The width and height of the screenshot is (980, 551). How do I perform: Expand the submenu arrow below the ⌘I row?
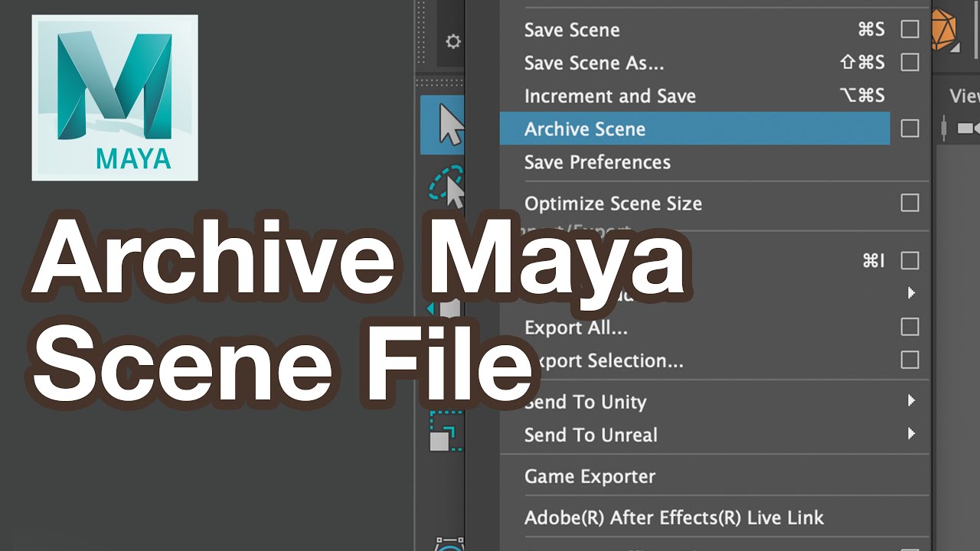[x=911, y=293]
